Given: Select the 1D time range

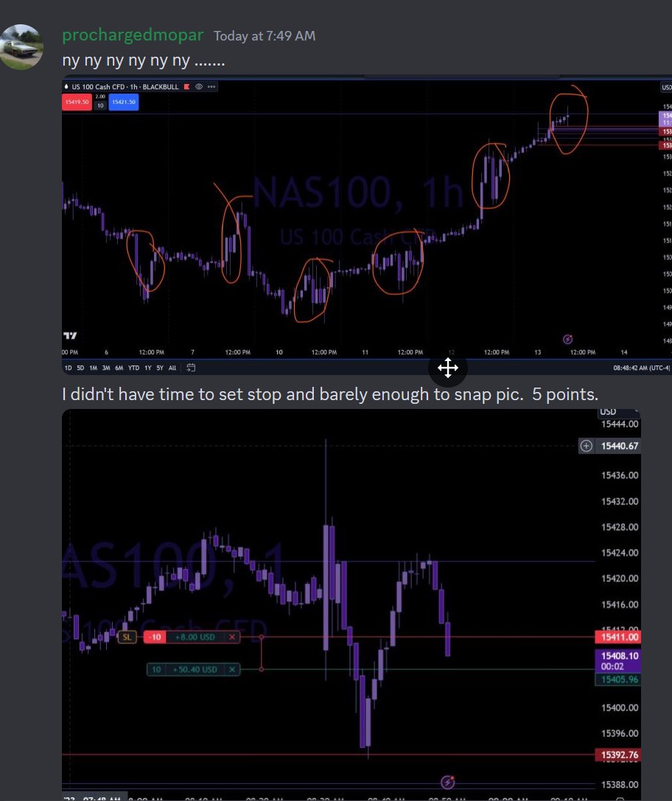Looking at the screenshot, I should pyautogui.click(x=68, y=368).
